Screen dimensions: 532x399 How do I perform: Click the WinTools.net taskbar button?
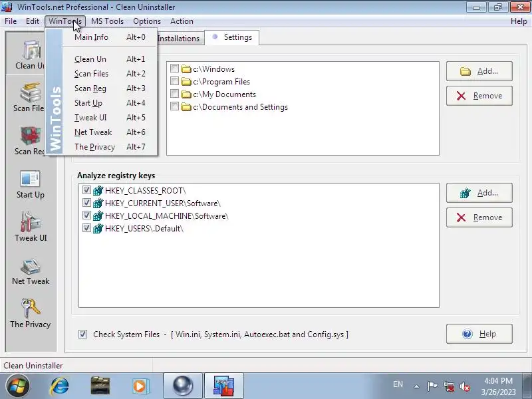224,386
